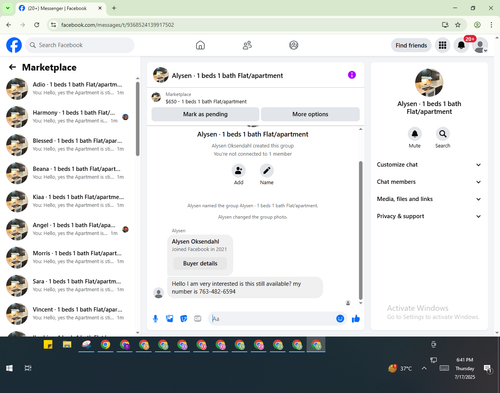Open the tab search dropdown arrow
This screenshot has height=393, width=500.
coord(8,8)
